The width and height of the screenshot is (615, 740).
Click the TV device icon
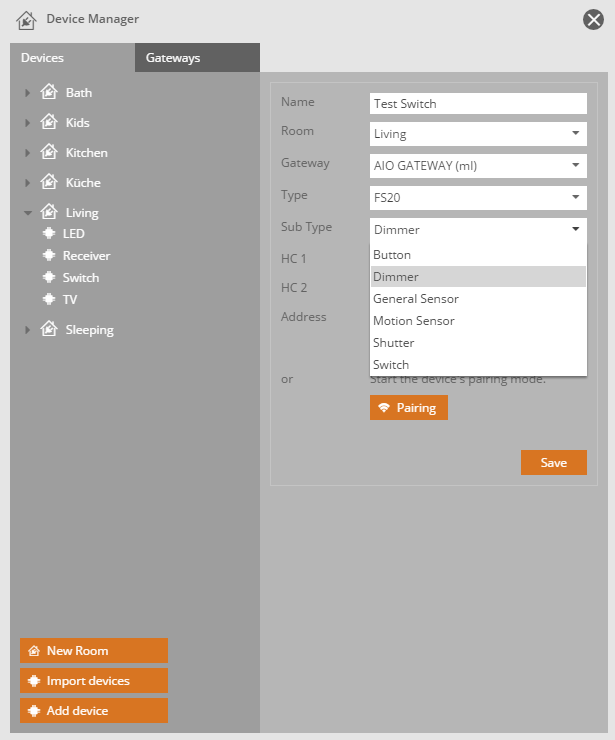(x=49, y=299)
